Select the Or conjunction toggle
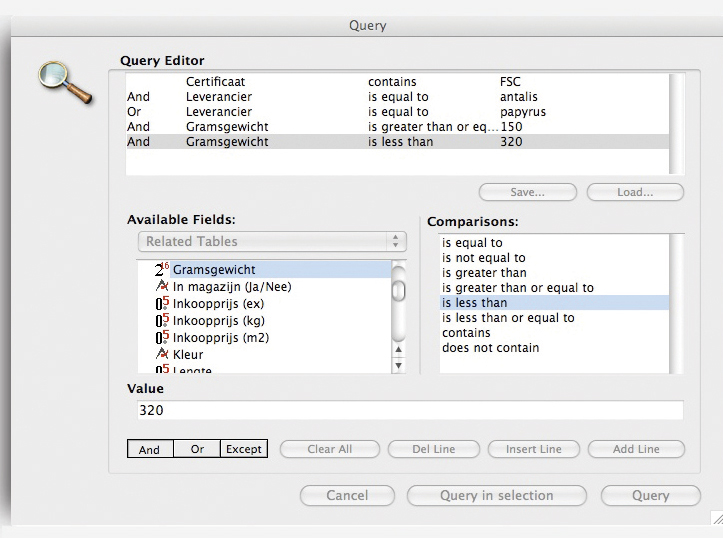 tap(197, 449)
